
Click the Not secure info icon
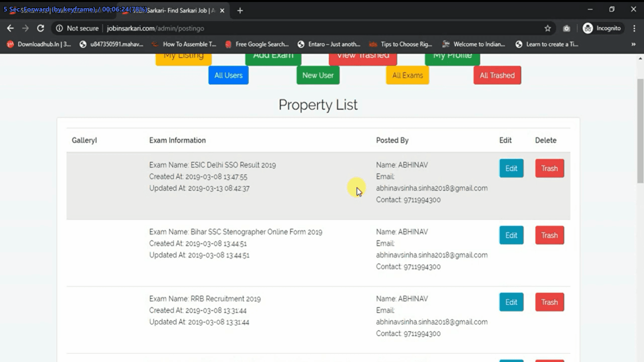[x=59, y=28]
